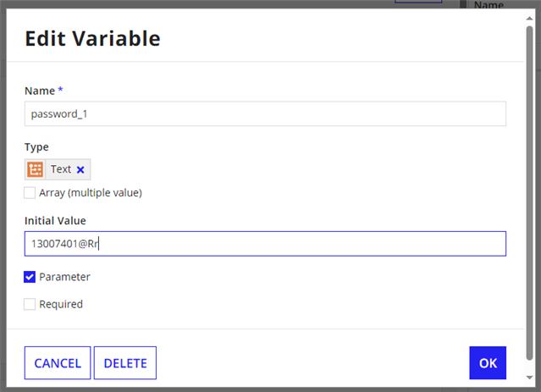The image size is (541, 392).
Task: Enable the Array (multiple value) checkbox
Action: [x=30, y=192]
